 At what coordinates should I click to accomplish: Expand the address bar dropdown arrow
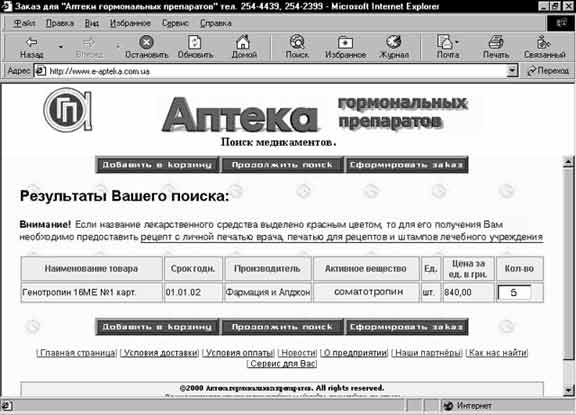pyautogui.click(x=512, y=71)
